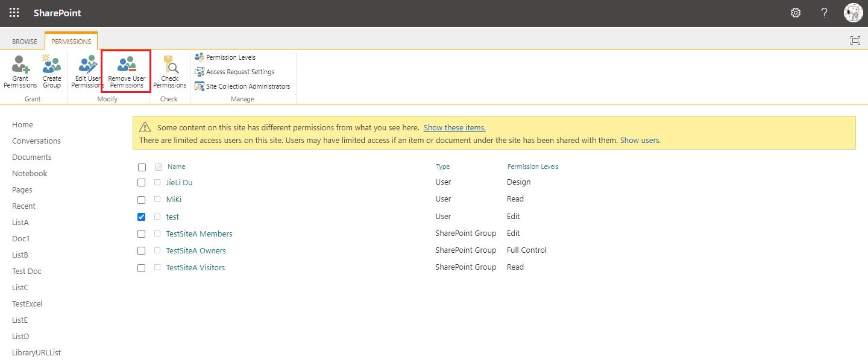Sort by the Name column header

pos(177,167)
